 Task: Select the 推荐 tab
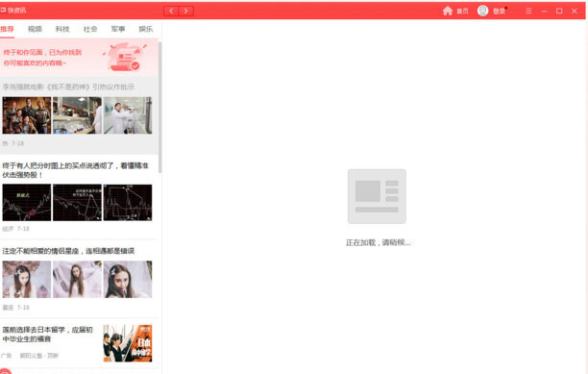tap(7, 29)
